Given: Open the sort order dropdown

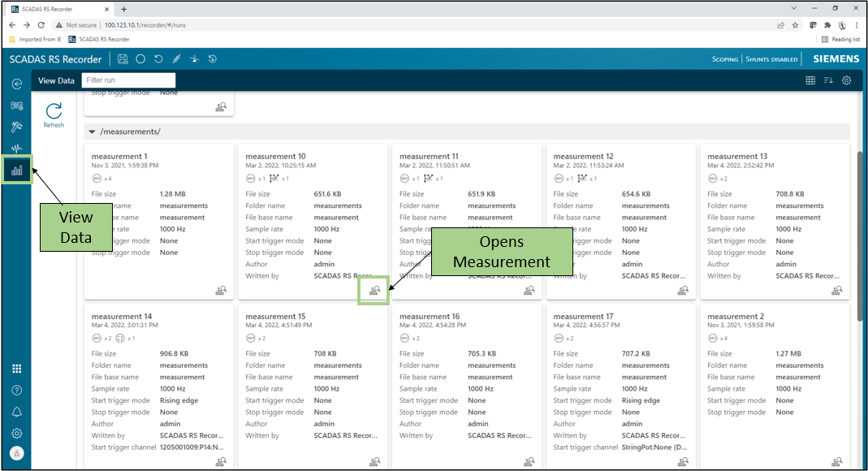Looking at the screenshot, I should point(828,80).
